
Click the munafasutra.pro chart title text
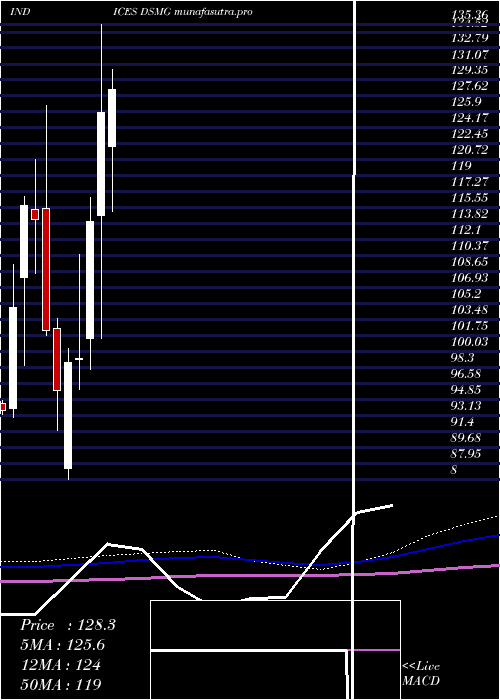(213, 12)
